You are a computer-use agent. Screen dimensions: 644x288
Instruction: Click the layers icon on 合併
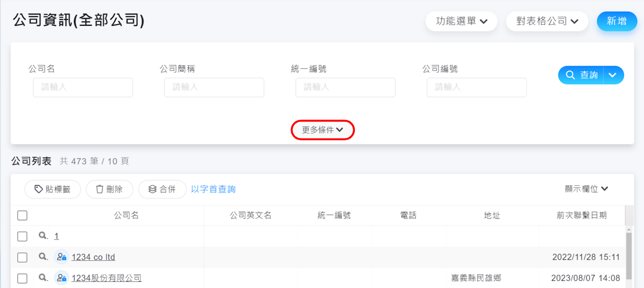pos(152,189)
